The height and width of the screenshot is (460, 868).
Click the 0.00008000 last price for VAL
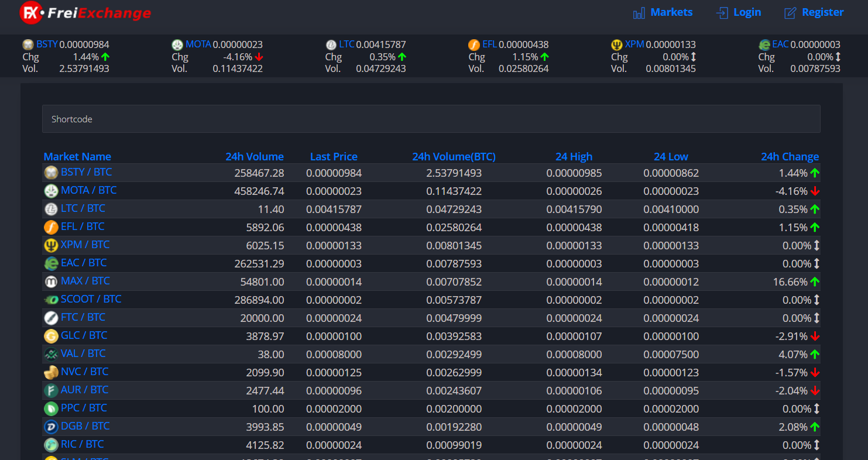pyautogui.click(x=334, y=355)
